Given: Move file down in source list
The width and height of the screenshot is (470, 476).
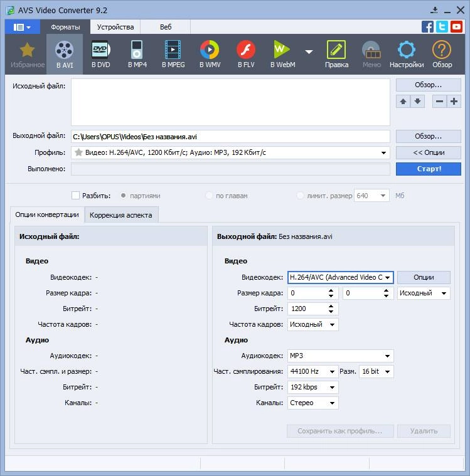Looking at the screenshot, I should click(417, 102).
